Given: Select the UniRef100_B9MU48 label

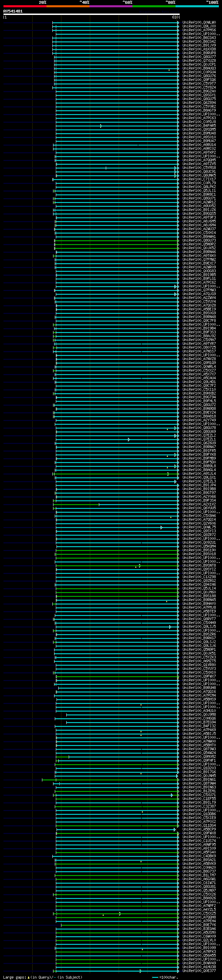Looking at the screenshot, I should click(x=199, y=133).
